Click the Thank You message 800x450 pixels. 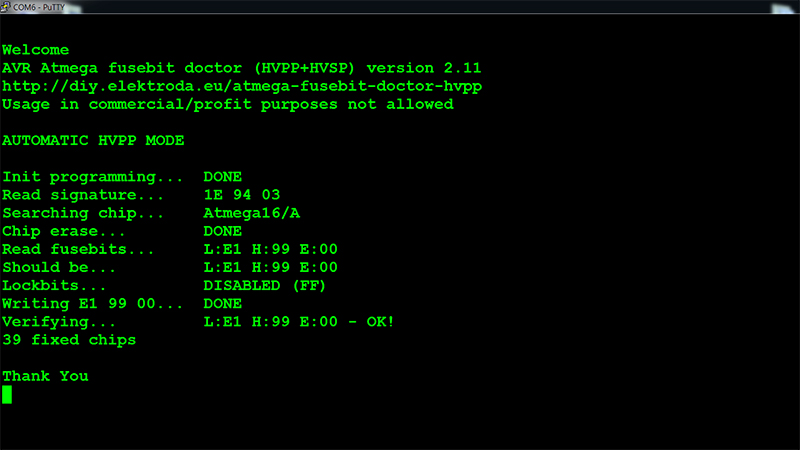[x=45, y=377]
